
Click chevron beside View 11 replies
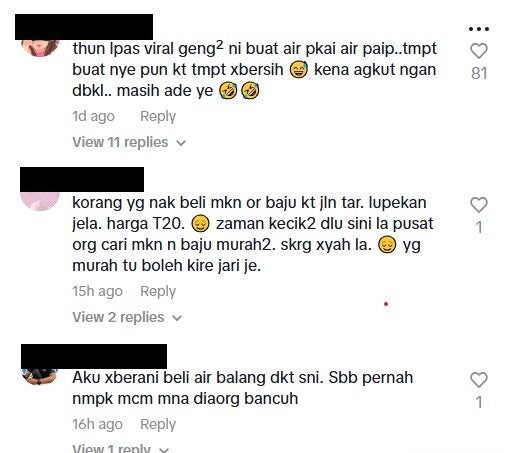tap(181, 143)
